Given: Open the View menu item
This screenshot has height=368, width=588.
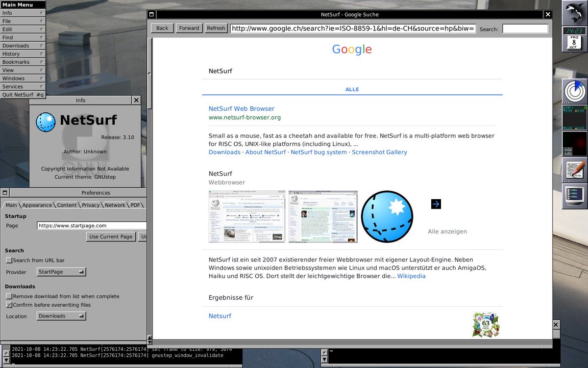Looking at the screenshot, I should tap(23, 70).
